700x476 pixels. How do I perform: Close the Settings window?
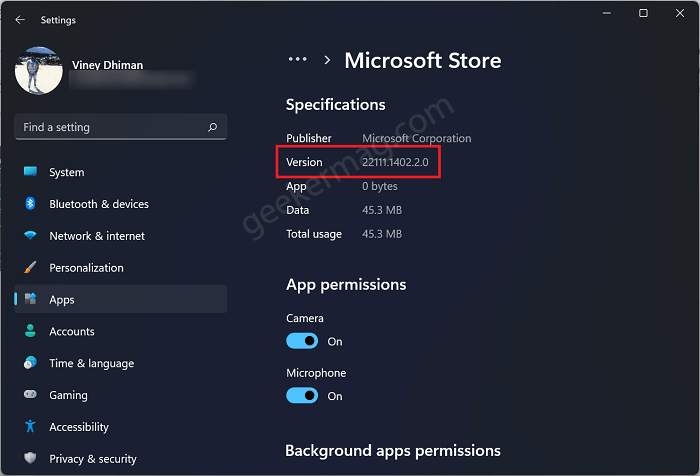(680, 13)
